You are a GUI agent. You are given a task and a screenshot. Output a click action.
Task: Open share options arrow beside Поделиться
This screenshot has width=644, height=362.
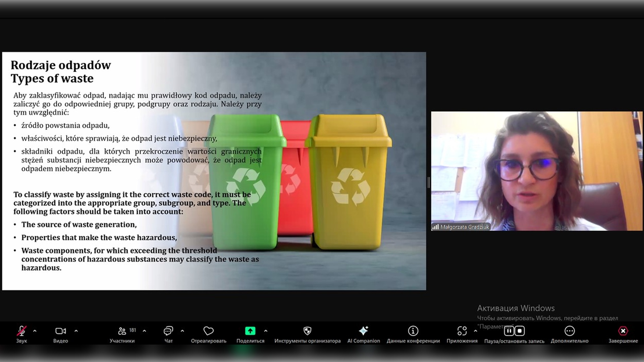tap(266, 331)
